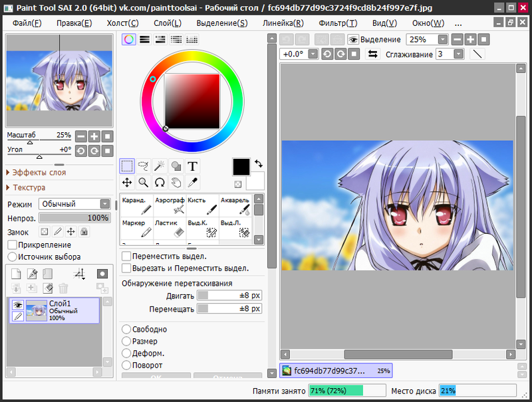Click the black foreground color swatch
532x402 pixels.
pyautogui.click(x=241, y=166)
